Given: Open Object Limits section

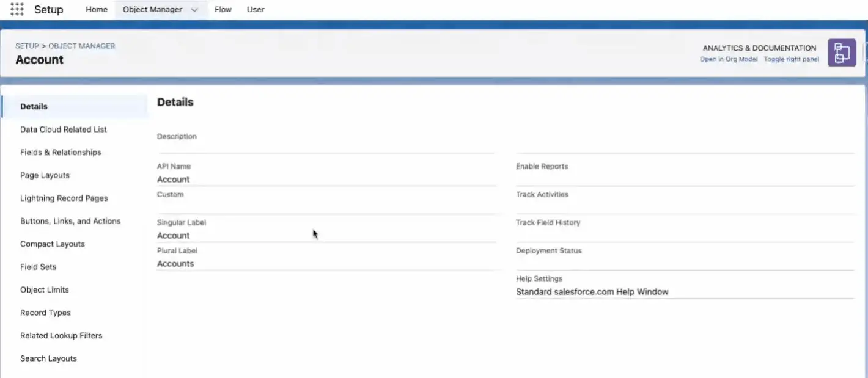Looking at the screenshot, I should 45,289.
